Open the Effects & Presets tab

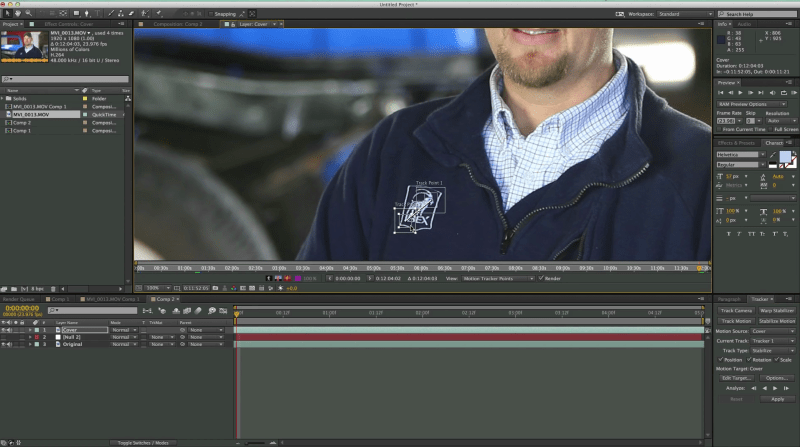[x=736, y=143]
